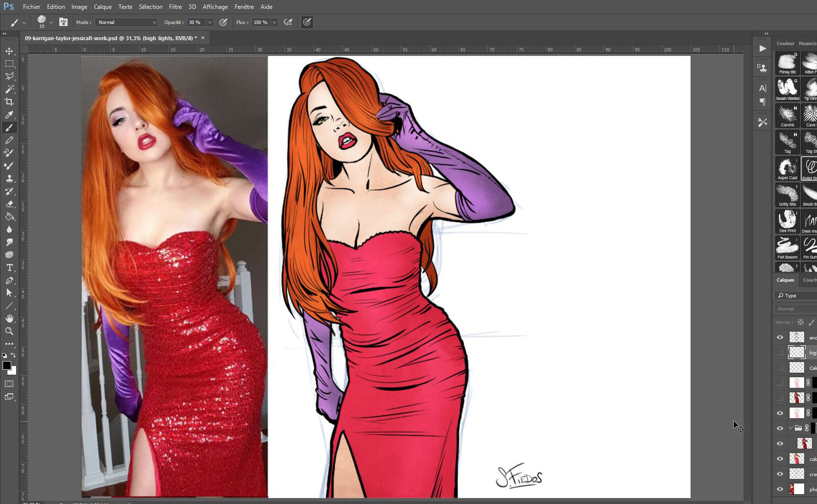The width and height of the screenshot is (817, 504).
Task: Select the Smudge finger tool
Action: pos(9,242)
